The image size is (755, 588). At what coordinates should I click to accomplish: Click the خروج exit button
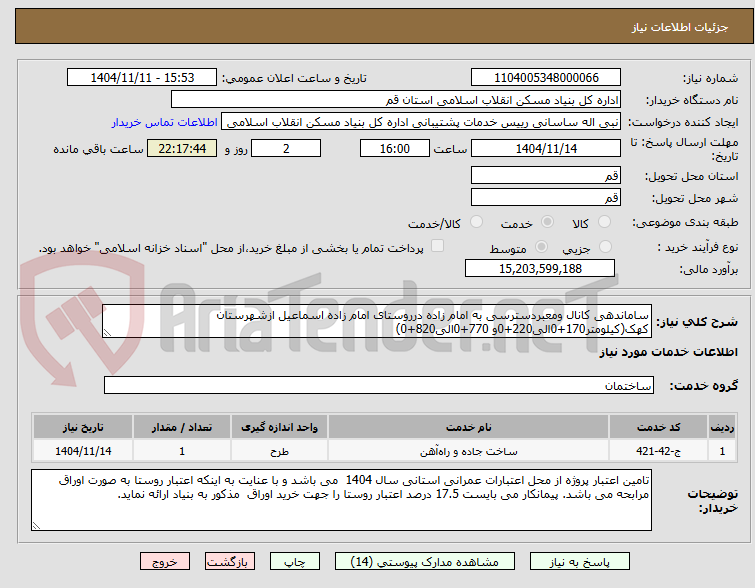coord(165,562)
